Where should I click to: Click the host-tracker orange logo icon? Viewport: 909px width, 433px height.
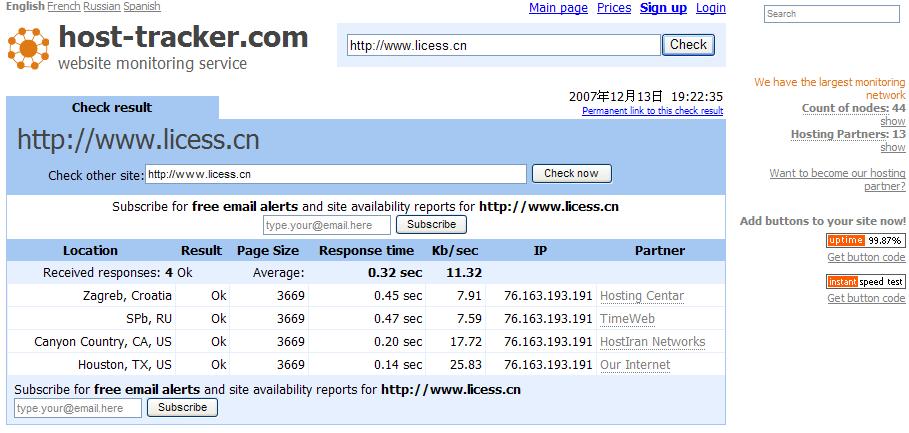coord(27,48)
